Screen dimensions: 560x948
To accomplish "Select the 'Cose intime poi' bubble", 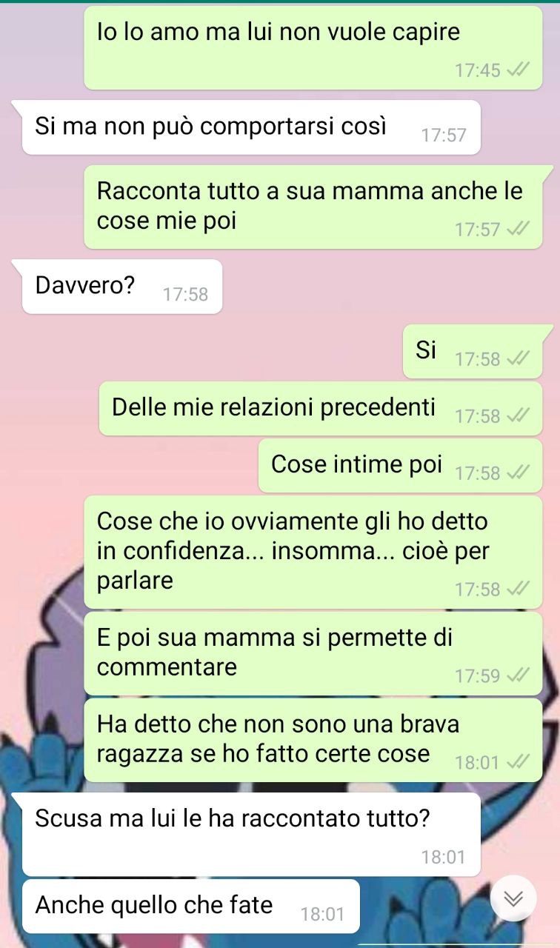I will pos(400,465).
